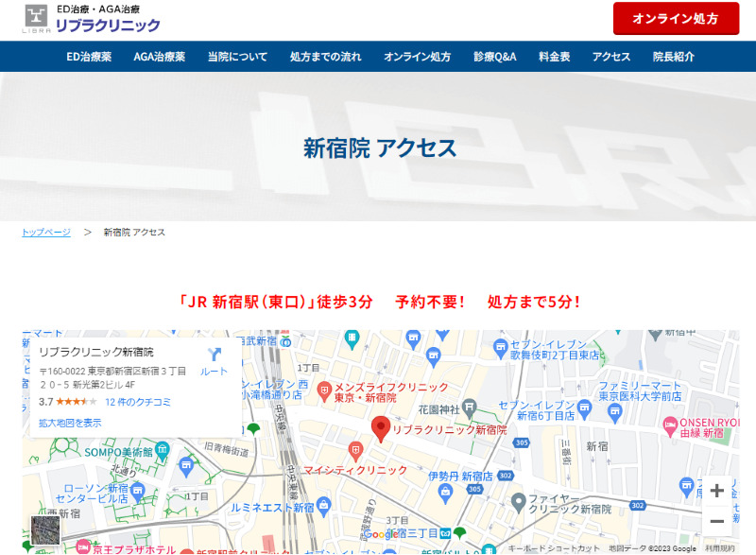Click the リブラクリニック新宿院 map label text
Image resolution: width=756 pixels, height=555 pixels.
pyautogui.click(x=450, y=430)
